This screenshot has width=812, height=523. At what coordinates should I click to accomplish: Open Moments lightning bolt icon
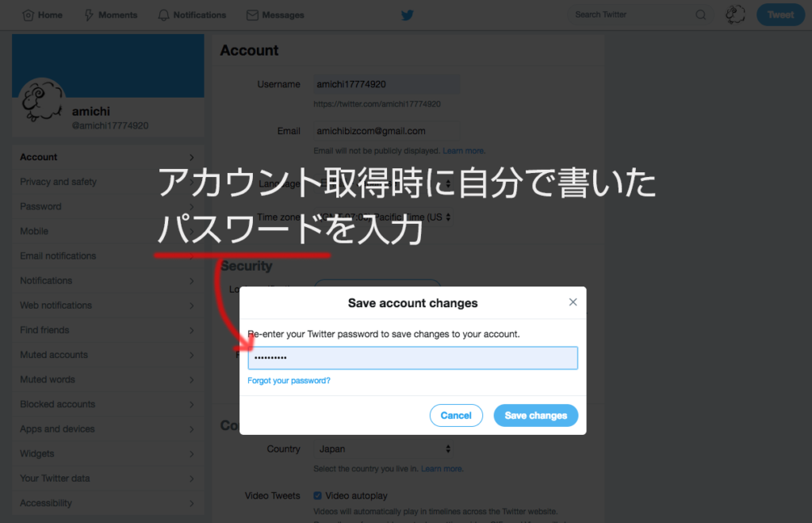(x=89, y=15)
